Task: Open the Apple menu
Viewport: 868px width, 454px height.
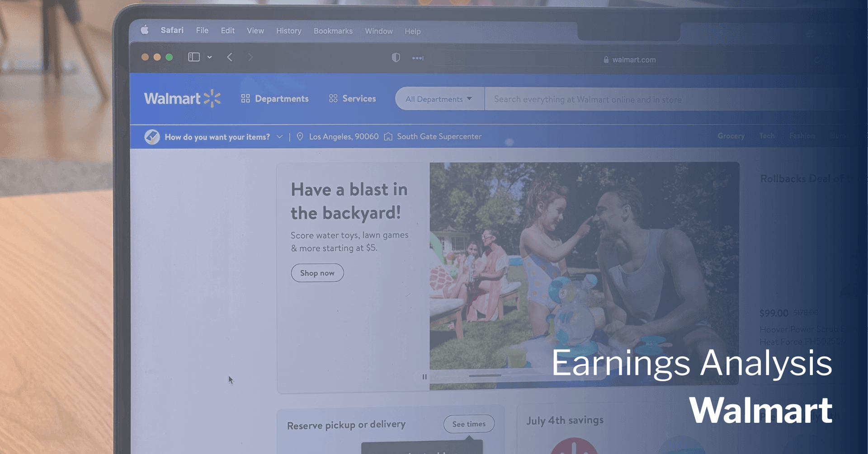Action: (145, 30)
